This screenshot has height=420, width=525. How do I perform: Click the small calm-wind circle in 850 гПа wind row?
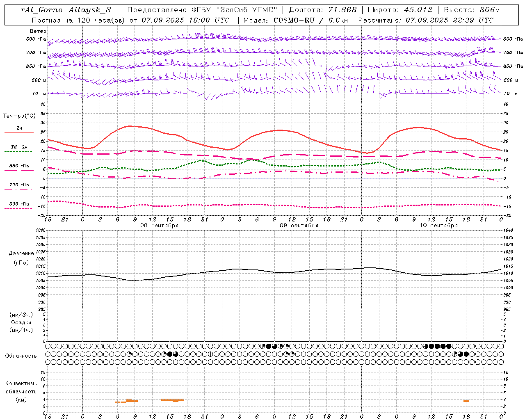321,66
